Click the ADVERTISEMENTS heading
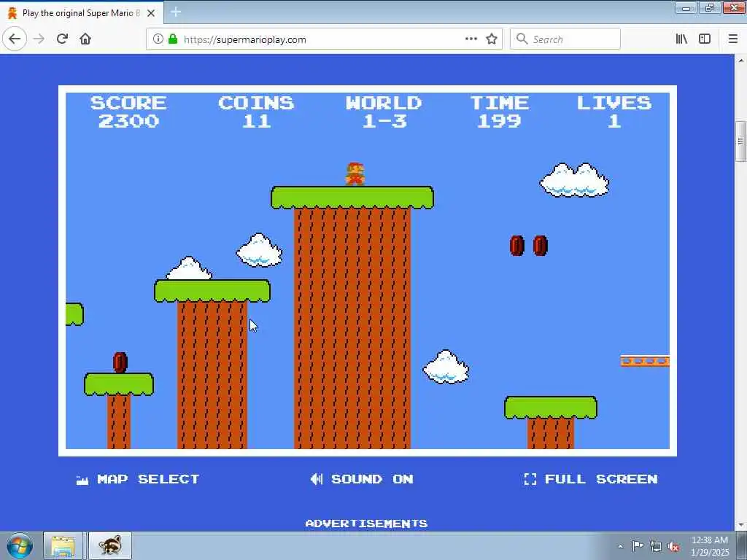Image resolution: width=747 pixels, height=560 pixels. (x=366, y=524)
